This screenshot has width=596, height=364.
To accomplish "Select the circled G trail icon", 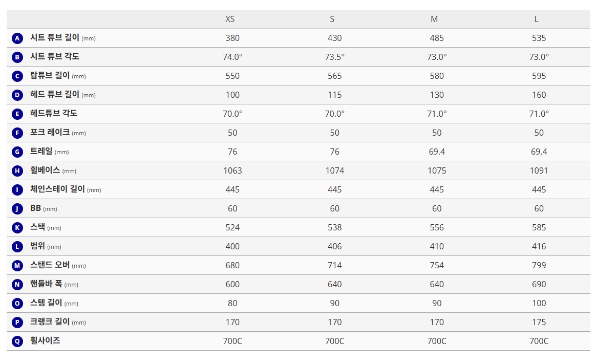I will 17,152.
